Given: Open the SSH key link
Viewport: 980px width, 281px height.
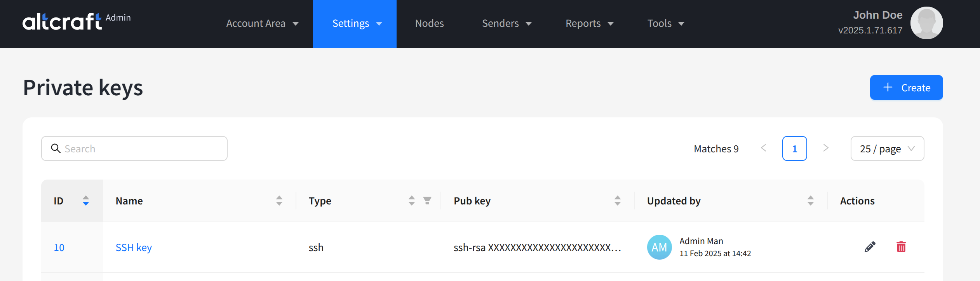Looking at the screenshot, I should [x=134, y=248].
